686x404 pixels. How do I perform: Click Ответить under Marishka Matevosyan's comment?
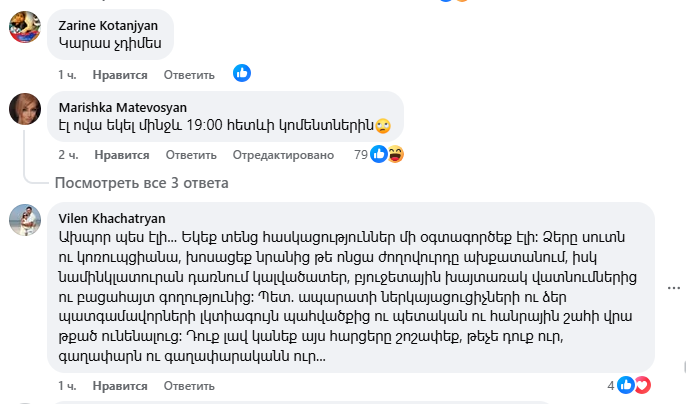tap(191, 155)
